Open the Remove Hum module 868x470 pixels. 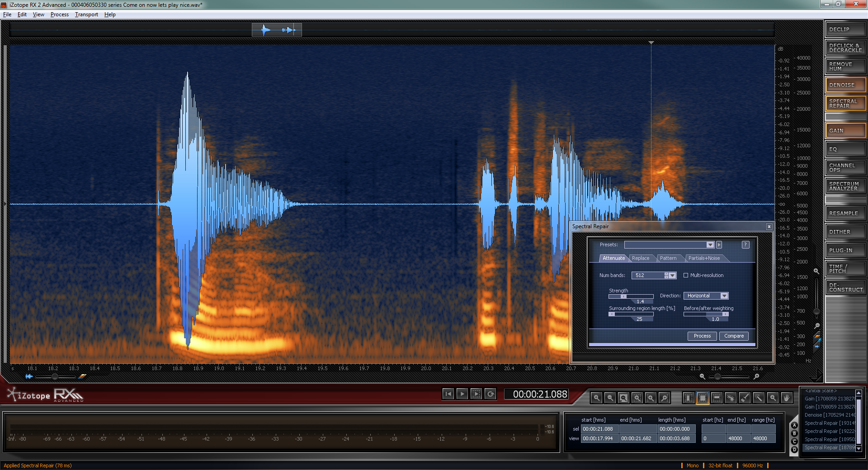tap(845, 66)
